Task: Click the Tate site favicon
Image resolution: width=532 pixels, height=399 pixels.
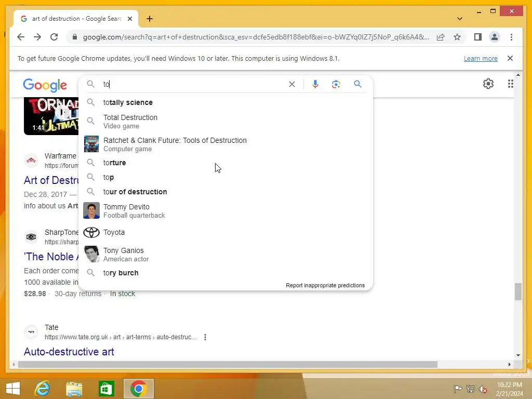Action: (x=31, y=332)
